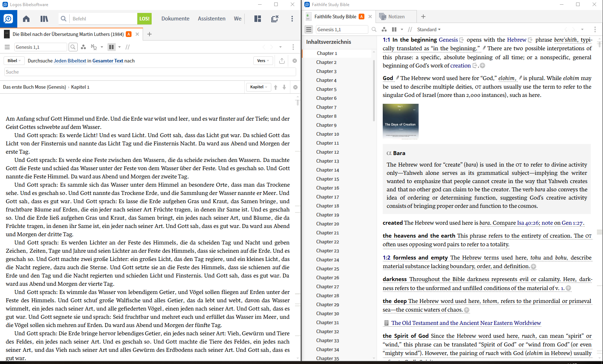Select Chapter 10 in Inhaltsverzeichnis
This screenshot has width=603, height=364.
point(327,134)
